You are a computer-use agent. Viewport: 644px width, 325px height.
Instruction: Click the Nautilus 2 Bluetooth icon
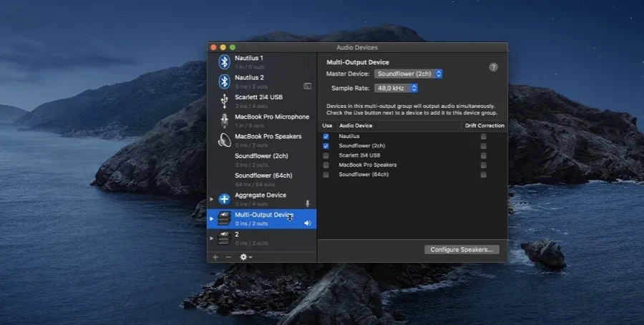[x=224, y=82]
